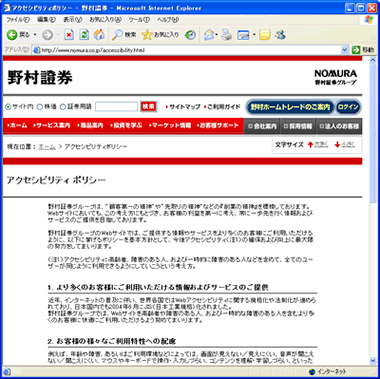Go to the Home page icon
380x379 pixels.
99,35
